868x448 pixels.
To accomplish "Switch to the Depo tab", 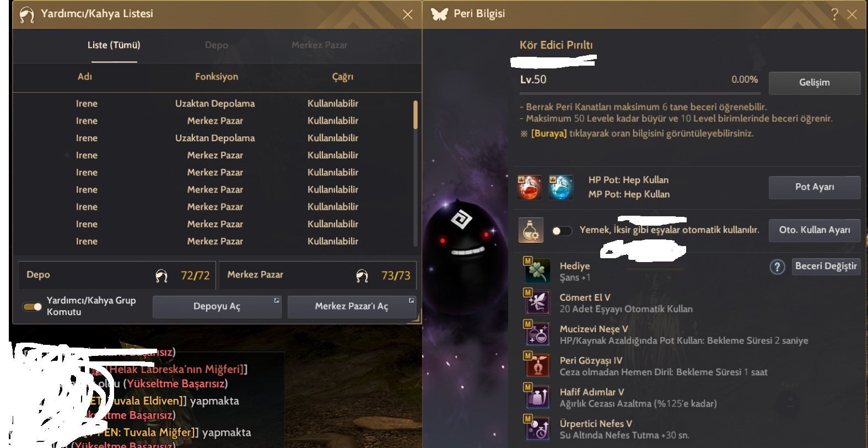I will click(x=217, y=45).
